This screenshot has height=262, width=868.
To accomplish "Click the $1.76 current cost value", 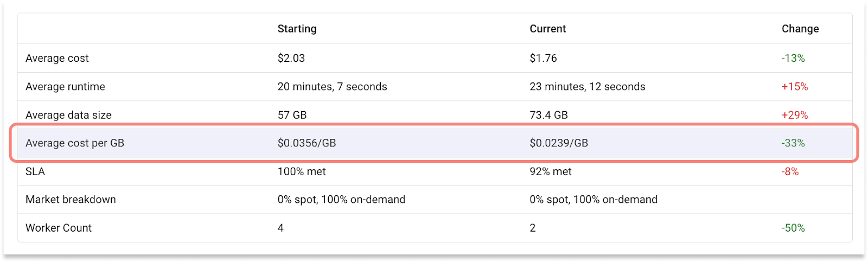I will click(543, 58).
